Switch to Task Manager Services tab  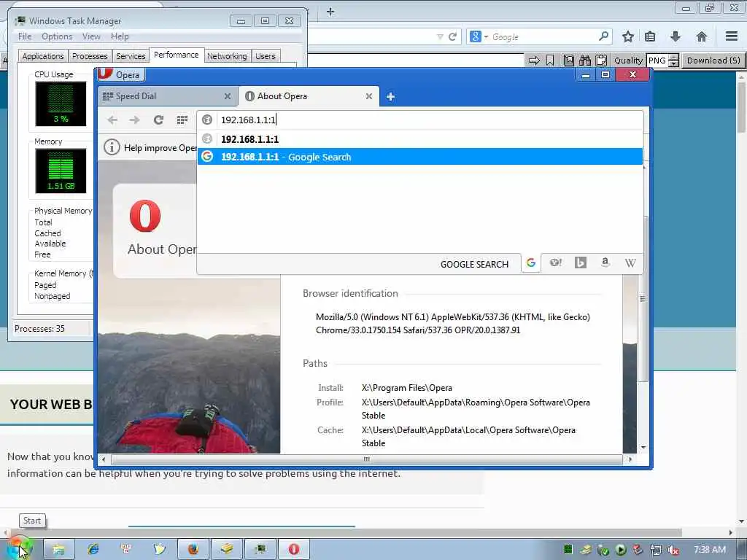click(x=131, y=56)
